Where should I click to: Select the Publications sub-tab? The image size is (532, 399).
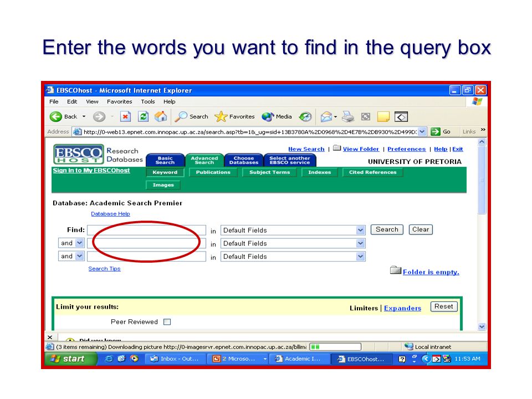[x=213, y=172]
